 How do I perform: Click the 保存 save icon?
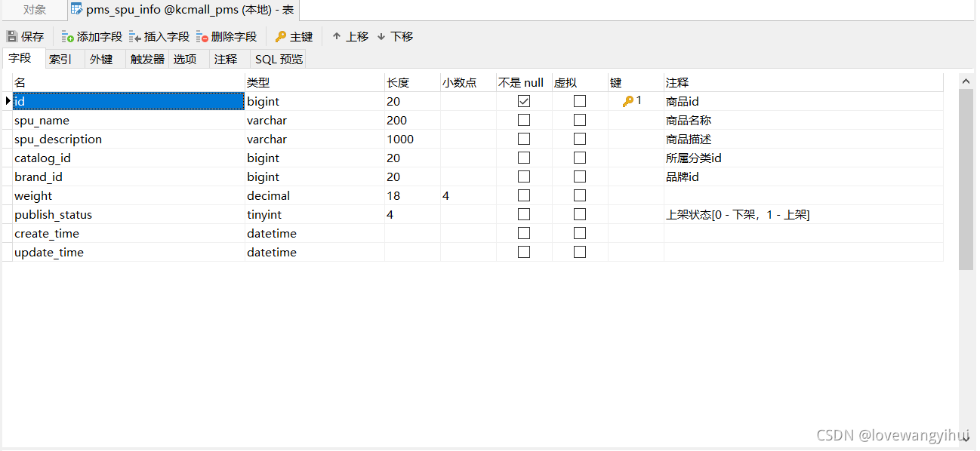pyautogui.click(x=13, y=35)
